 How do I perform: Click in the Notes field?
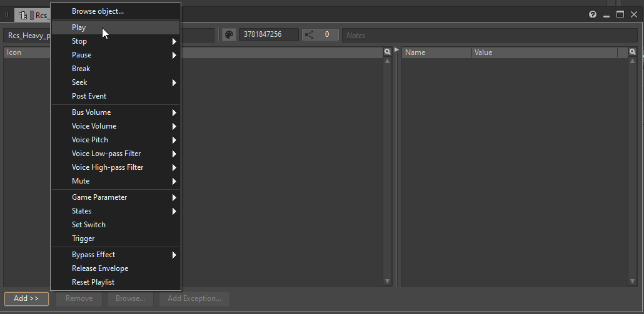click(488, 35)
